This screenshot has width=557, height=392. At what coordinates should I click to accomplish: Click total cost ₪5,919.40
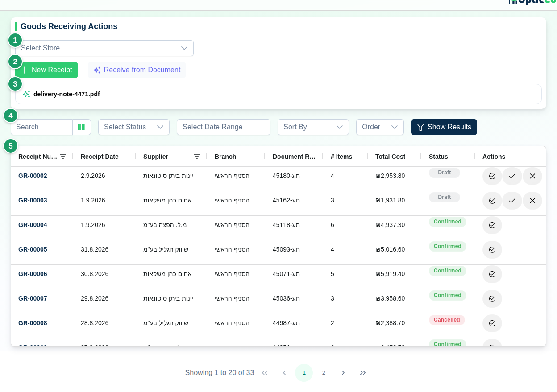pos(390,274)
